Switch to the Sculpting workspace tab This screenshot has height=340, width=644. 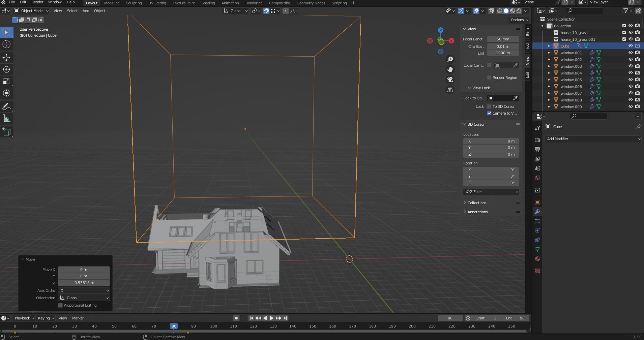(134, 3)
